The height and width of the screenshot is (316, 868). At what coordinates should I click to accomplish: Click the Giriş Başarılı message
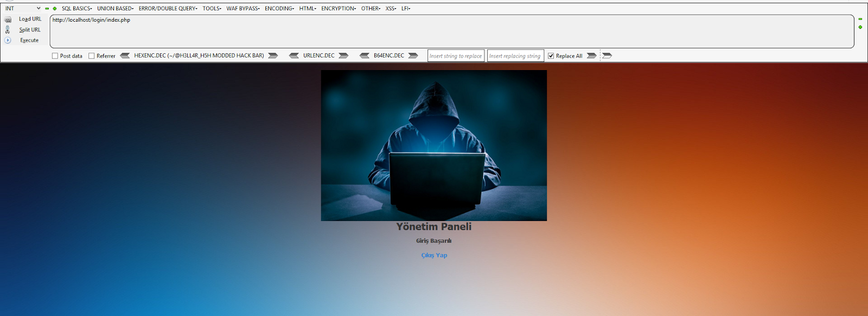(433, 241)
